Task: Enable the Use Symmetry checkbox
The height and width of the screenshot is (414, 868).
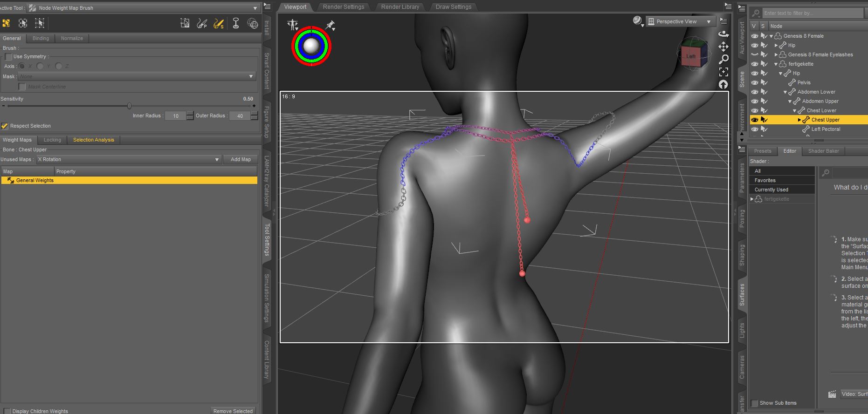Action: tap(8, 57)
